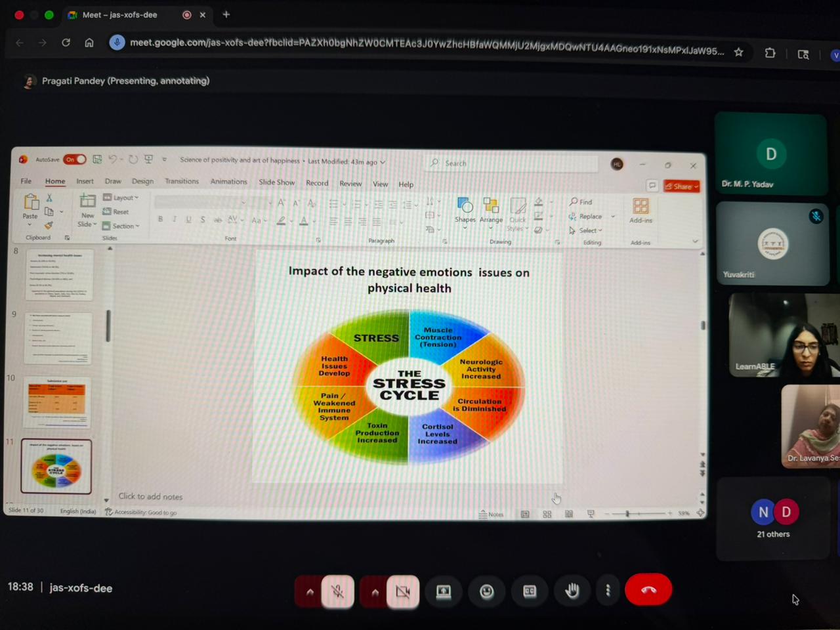Cut selection with the scissors icon
This screenshot has width=840, height=630.
49,198
